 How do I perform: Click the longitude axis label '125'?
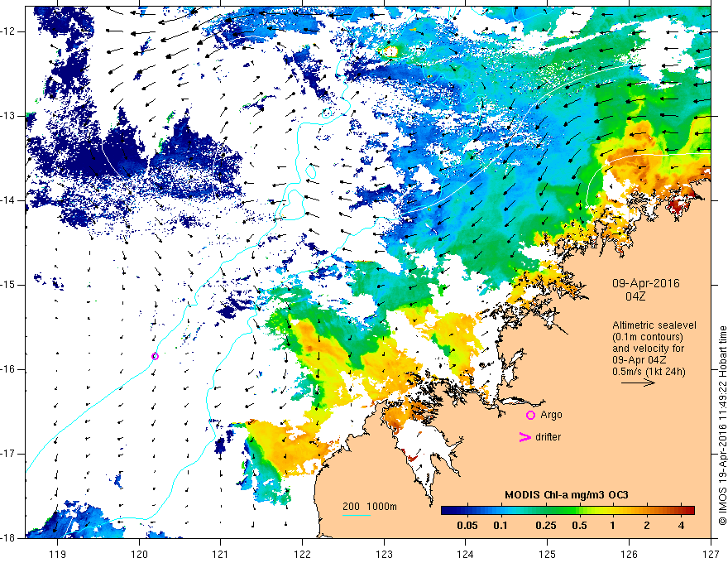pos(548,554)
